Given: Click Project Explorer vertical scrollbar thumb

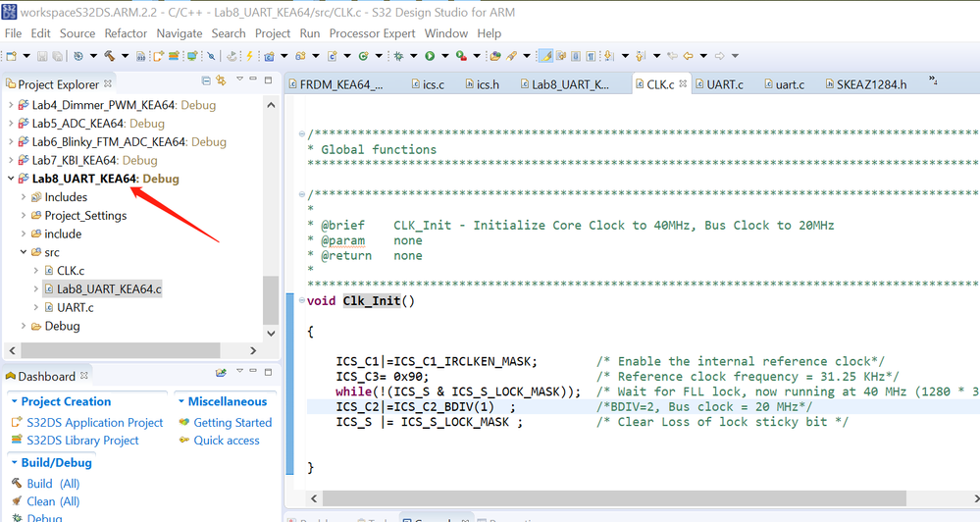Looking at the screenshot, I should [x=271, y=300].
